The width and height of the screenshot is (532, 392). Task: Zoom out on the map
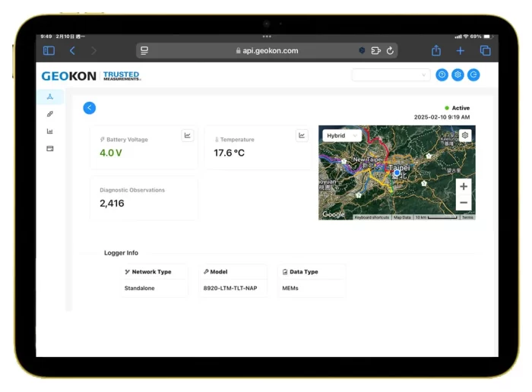(464, 203)
